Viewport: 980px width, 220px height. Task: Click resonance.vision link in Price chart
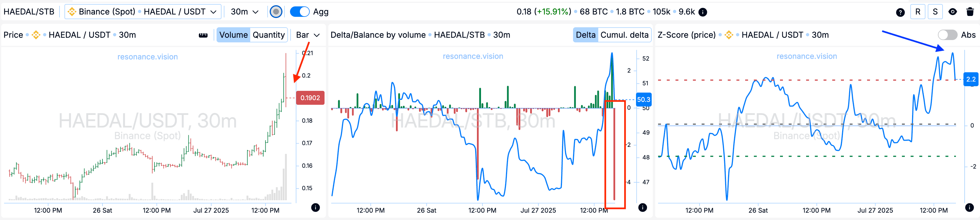click(x=147, y=57)
